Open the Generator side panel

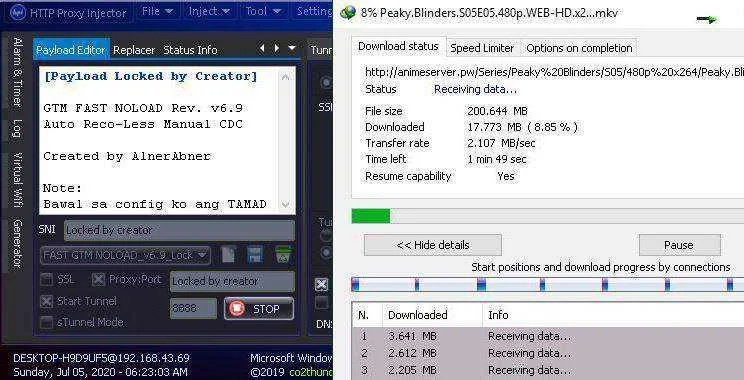coord(18,243)
